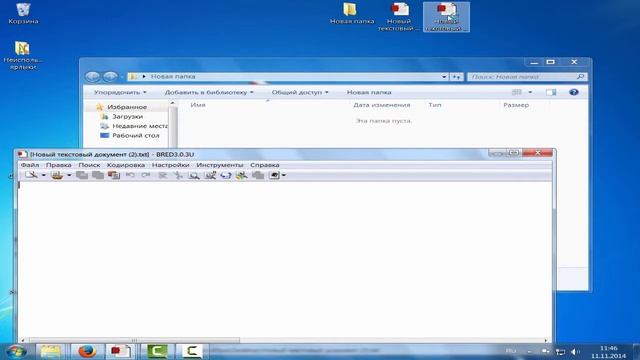Screen dimensions: 640x360
Task: Select Недавние места in sidebar
Action: (x=134, y=126)
